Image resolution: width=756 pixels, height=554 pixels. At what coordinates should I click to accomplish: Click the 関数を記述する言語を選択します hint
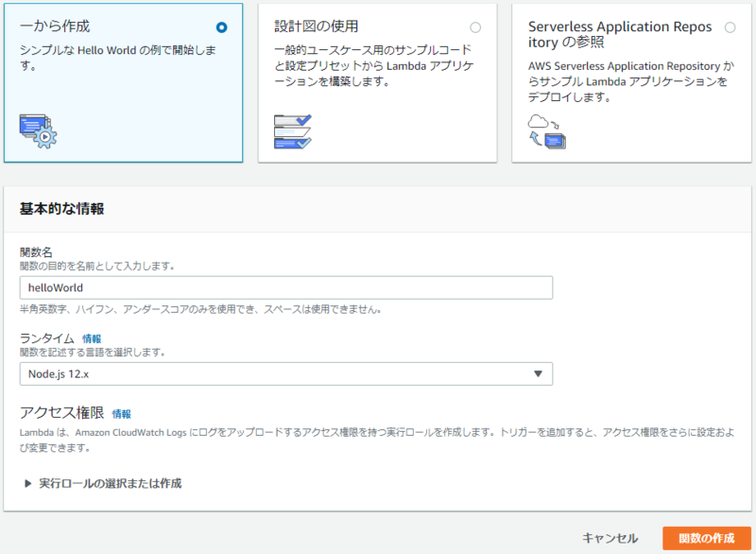92,353
